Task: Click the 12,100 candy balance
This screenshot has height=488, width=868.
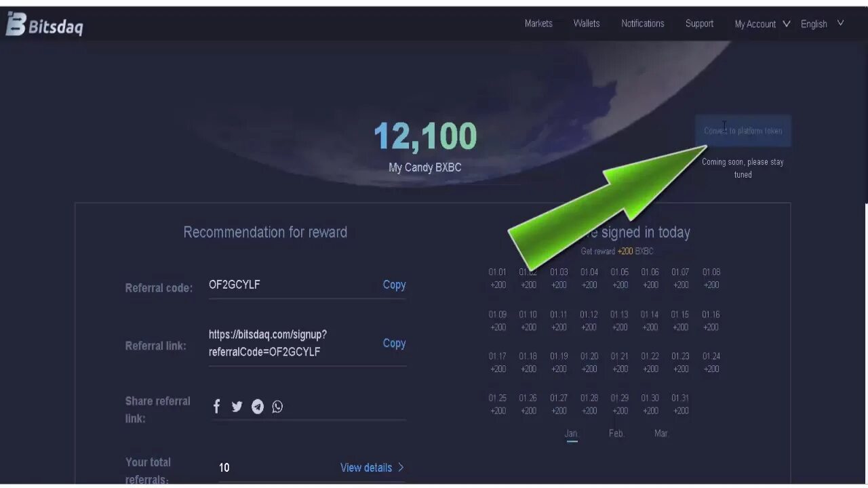Action: pyautogui.click(x=425, y=136)
